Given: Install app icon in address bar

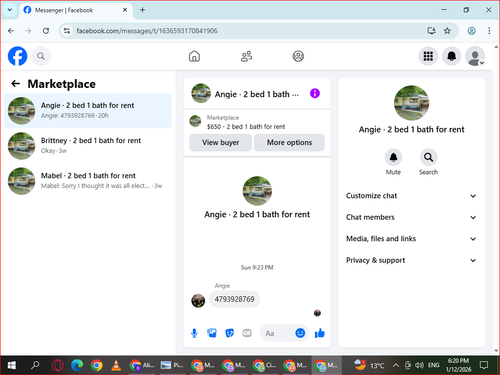Looking at the screenshot, I should click(x=431, y=31).
